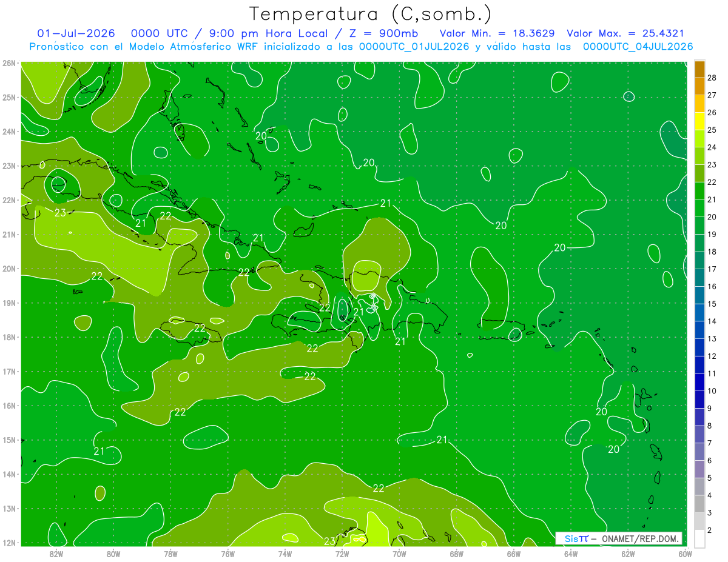This screenshot has height=562, width=728.
Task: Click the '15N' latitude axis label
Action: point(8,440)
